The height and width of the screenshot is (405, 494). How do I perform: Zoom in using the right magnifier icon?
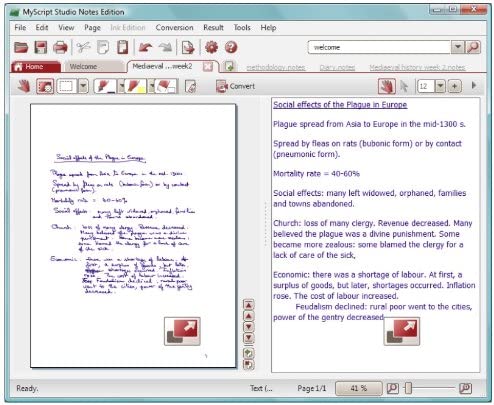(466, 388)
